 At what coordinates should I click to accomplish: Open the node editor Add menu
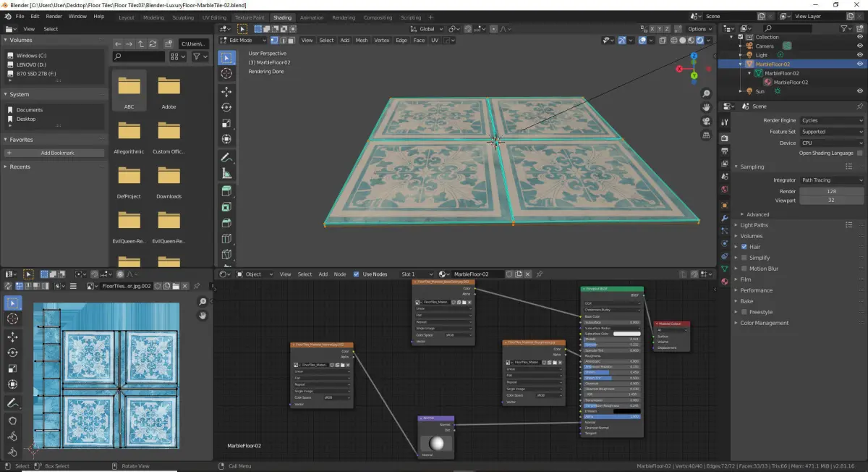click(323, 274)
